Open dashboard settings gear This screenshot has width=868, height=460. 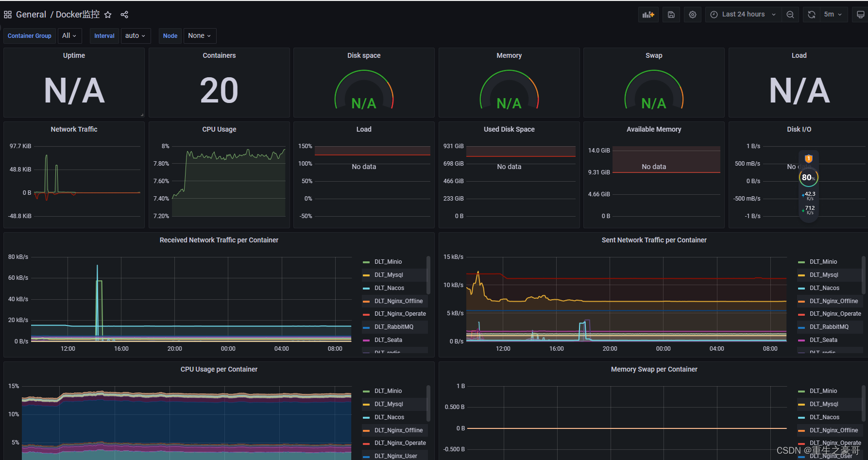(693, 15)
